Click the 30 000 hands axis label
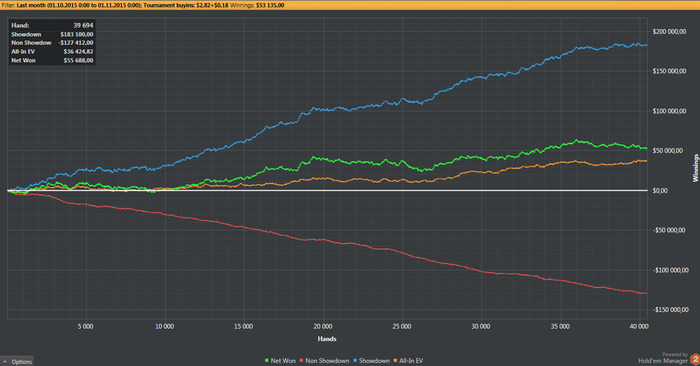The width and height of the screenshot is (700, 366). click(x=481, y=327)
